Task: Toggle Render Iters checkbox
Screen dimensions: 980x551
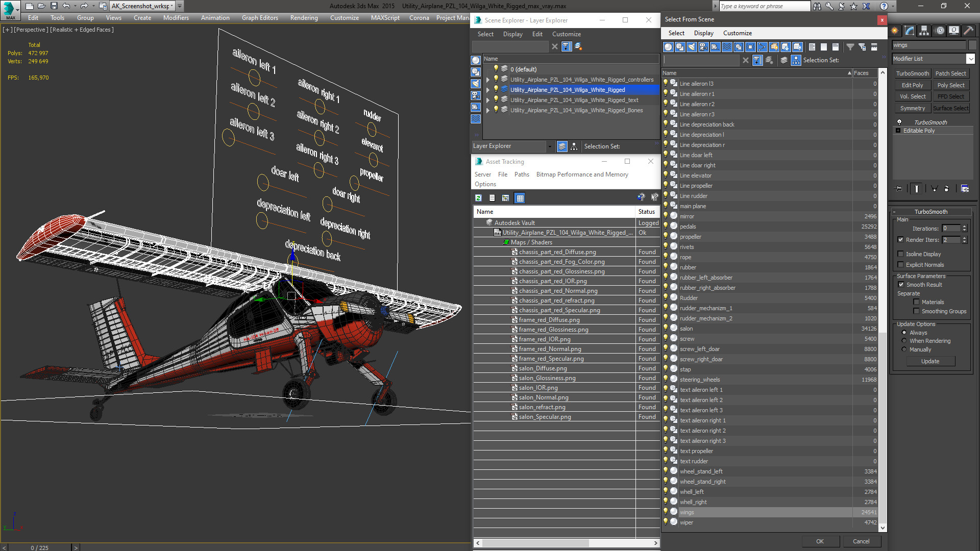Action: coord(900,240)
